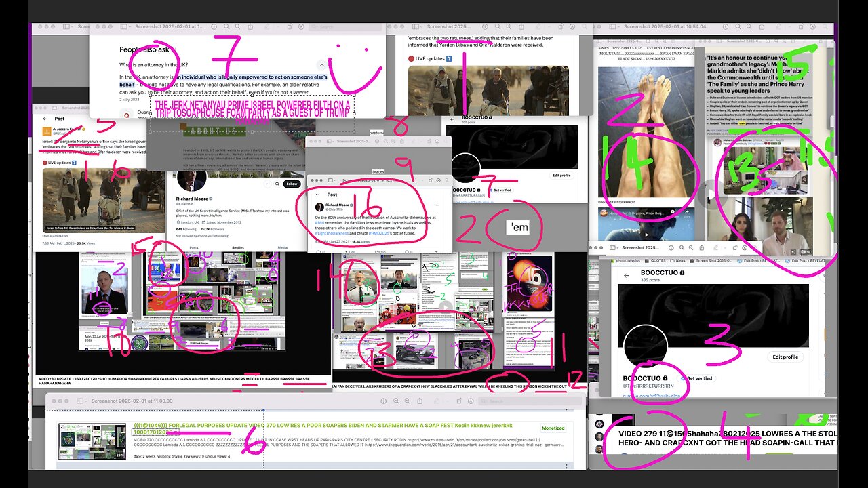Screen dimensions: 868x488
Task: Click the '157.7K Followers' count on Richard Moore profile
Action: coord(212,229)
